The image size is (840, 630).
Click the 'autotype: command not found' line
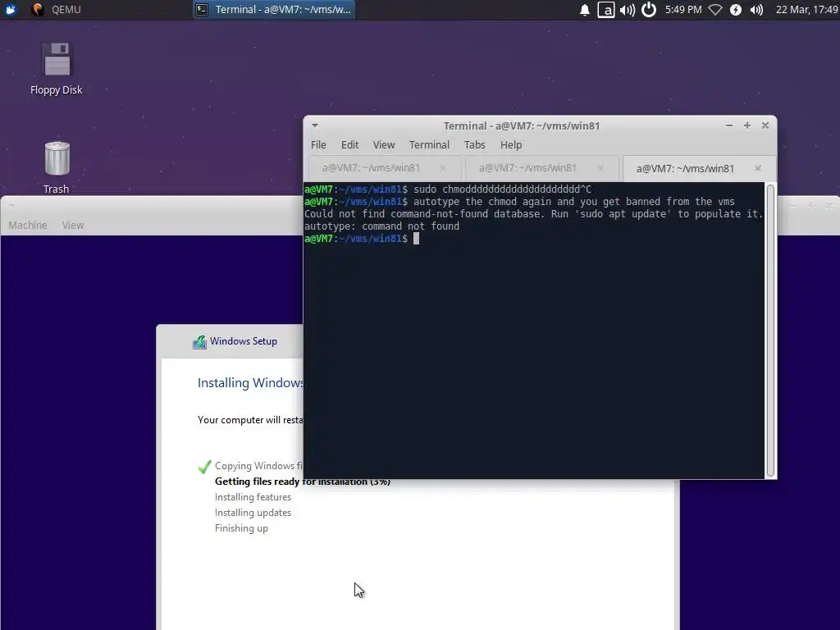tap(382, 226)
